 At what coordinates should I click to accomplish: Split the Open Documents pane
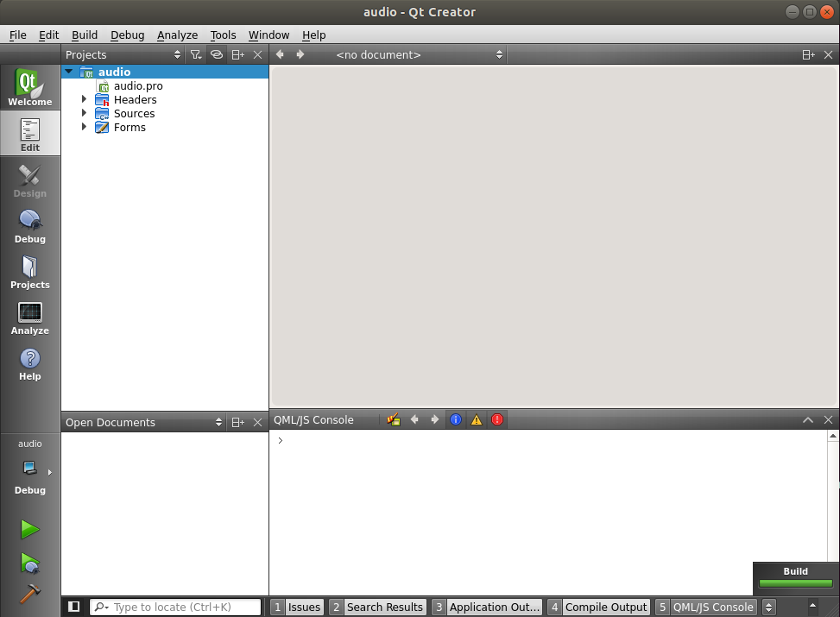(x=238, y=423)
